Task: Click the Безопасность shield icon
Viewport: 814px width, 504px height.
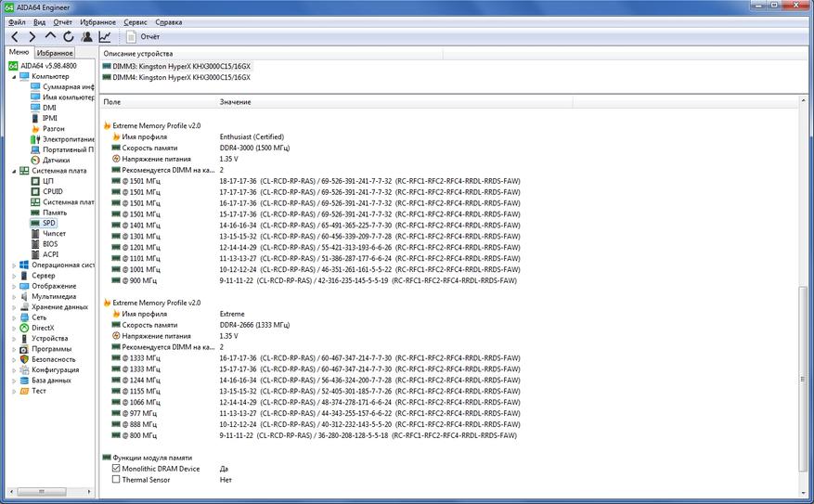Action: [24, 359]
